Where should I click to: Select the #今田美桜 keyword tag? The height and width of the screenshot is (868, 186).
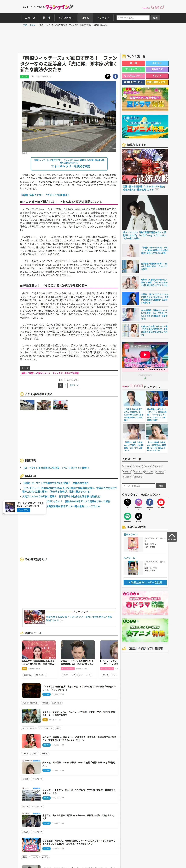[x=127, y=467]
